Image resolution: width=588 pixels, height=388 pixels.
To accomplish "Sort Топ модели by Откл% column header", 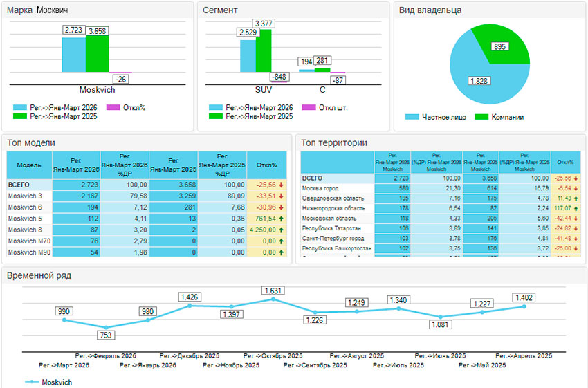I will 266,165.
